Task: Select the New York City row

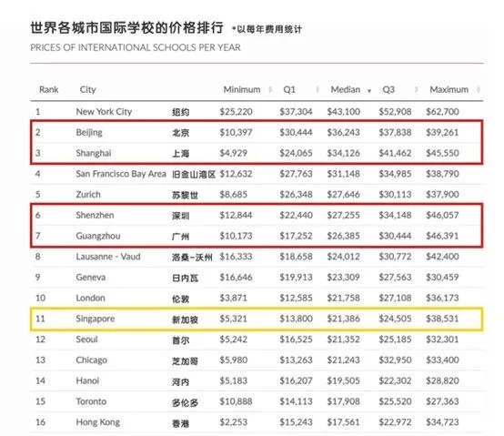Action: pos(257,112)
